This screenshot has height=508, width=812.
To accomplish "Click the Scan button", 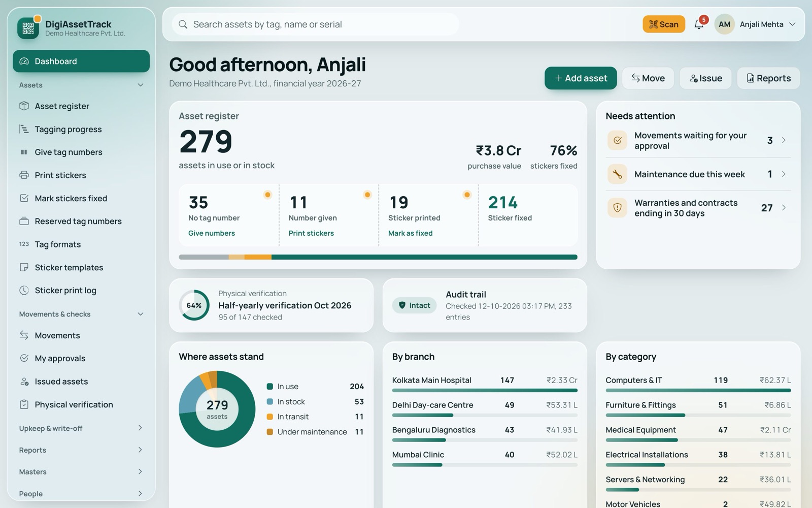I will [x=664, y=24].
